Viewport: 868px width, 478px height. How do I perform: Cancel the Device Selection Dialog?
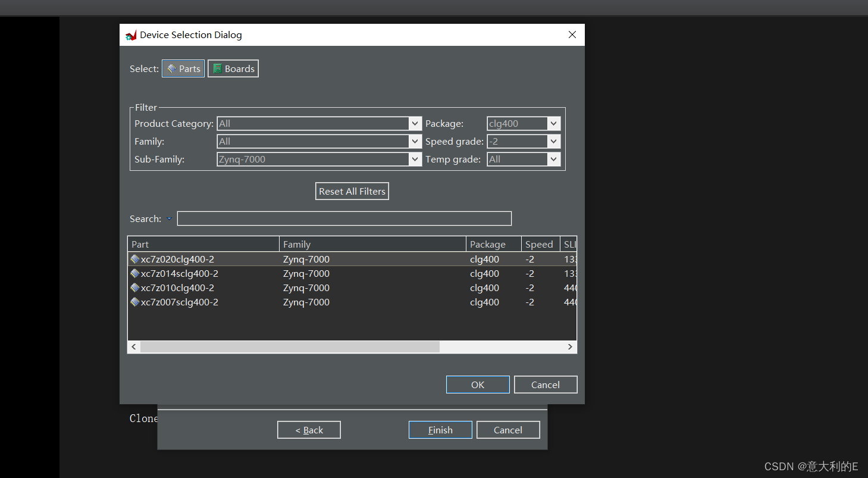coord(546,385)
